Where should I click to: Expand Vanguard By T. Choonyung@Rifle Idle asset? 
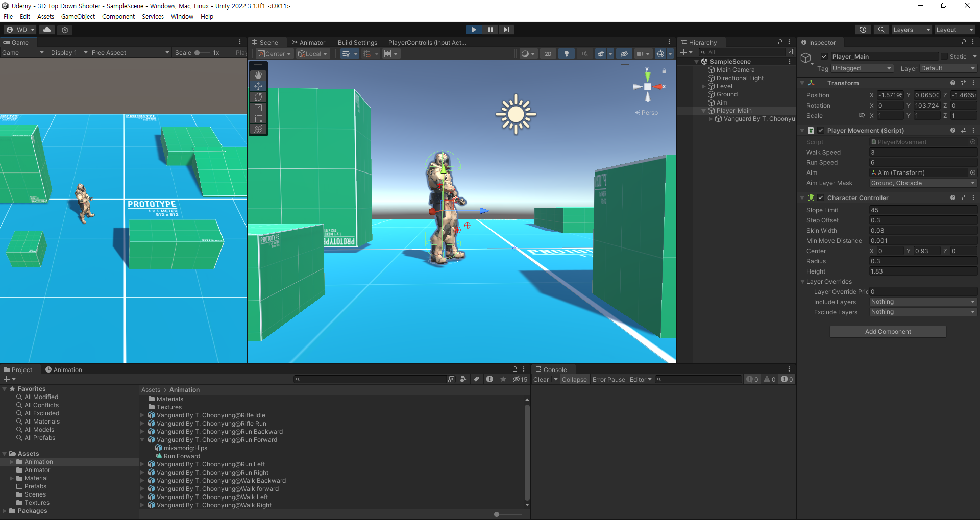click(143, 415)
